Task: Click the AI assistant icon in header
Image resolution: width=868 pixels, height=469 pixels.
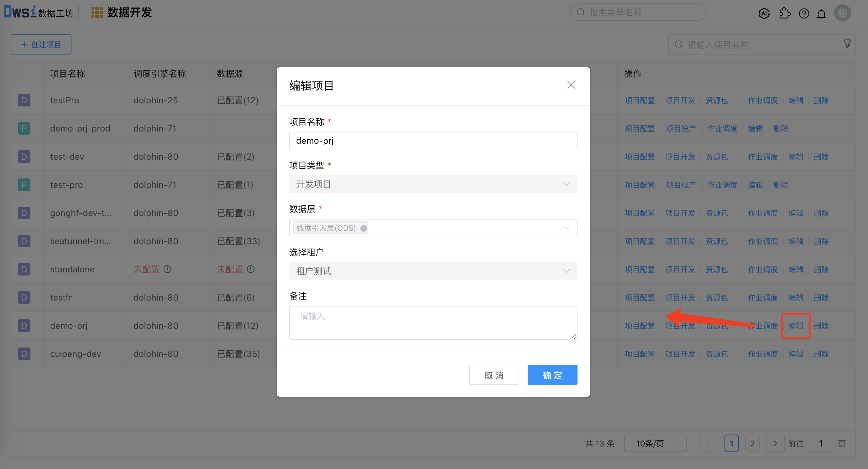Action: [764, 13]
